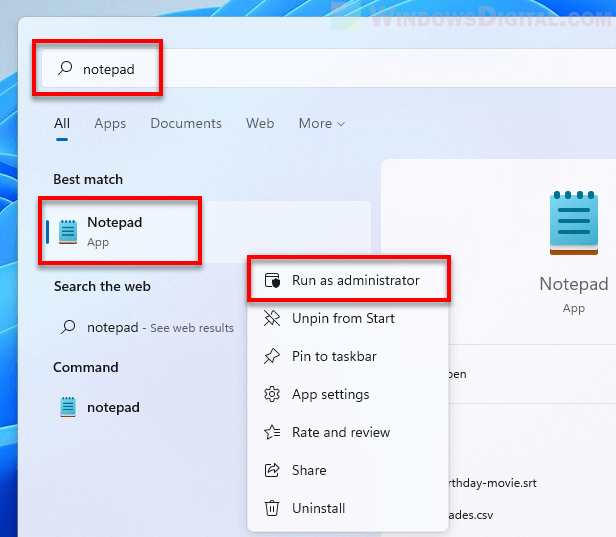This screenshot has height=537, width=616.
Task: Click the search input field containing notepad
Action: point(328,68)
